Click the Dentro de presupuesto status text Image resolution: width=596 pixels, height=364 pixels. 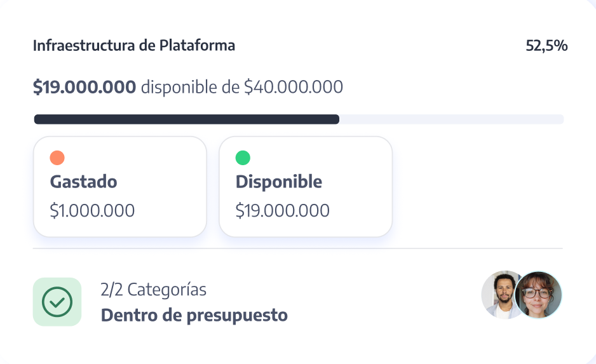194,314
